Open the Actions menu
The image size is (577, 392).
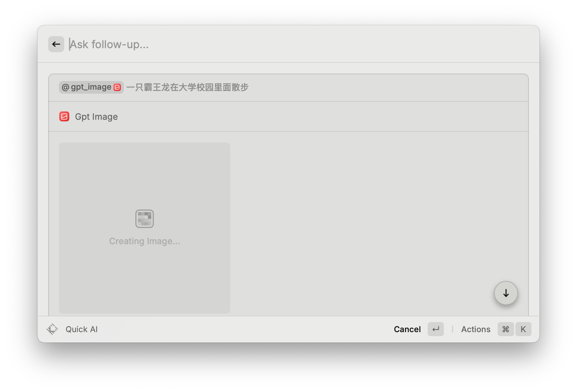click(476, 329)
